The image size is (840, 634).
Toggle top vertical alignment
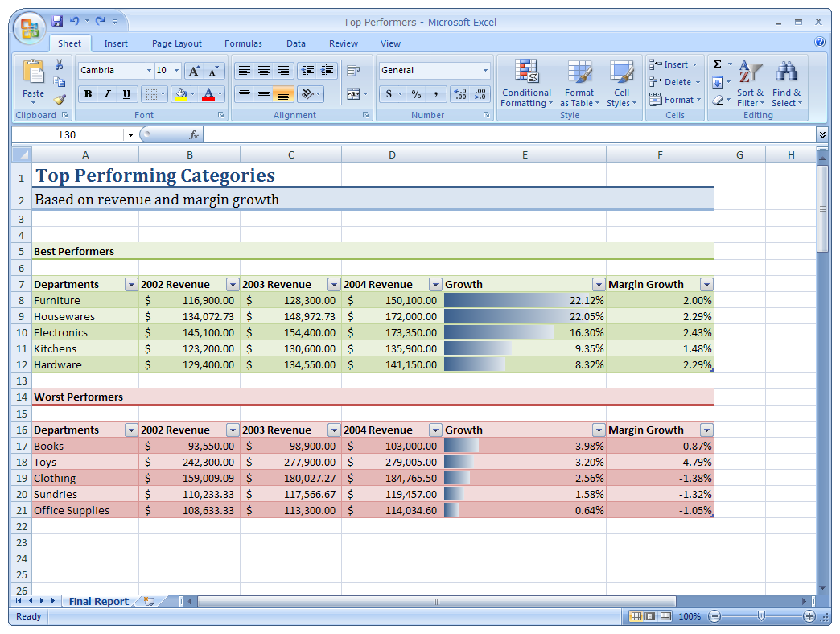point(245,93)
